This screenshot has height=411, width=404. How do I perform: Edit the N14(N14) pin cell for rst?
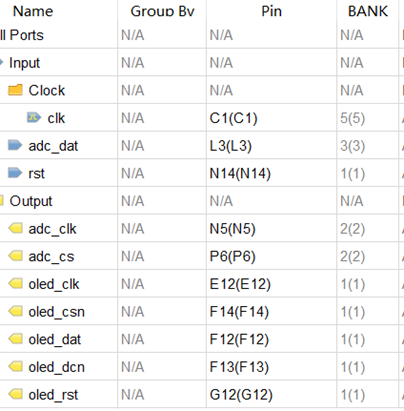(271, 173)
